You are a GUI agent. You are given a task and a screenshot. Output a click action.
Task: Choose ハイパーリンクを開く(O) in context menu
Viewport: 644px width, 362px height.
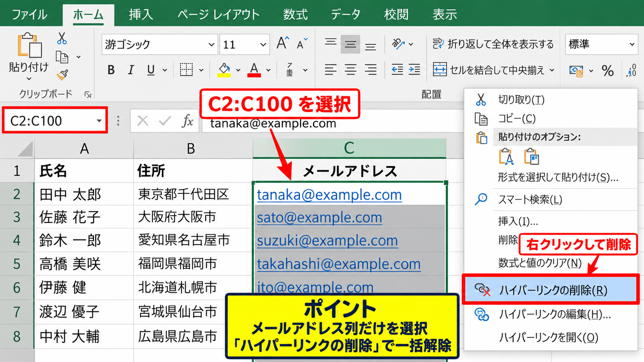(x=551, y=337)
